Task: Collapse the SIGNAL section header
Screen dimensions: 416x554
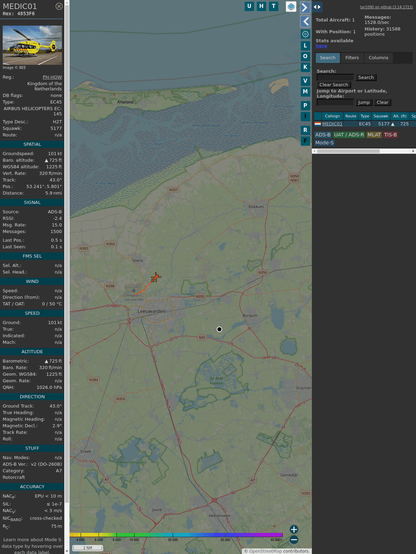Action: tap(32, 202)
